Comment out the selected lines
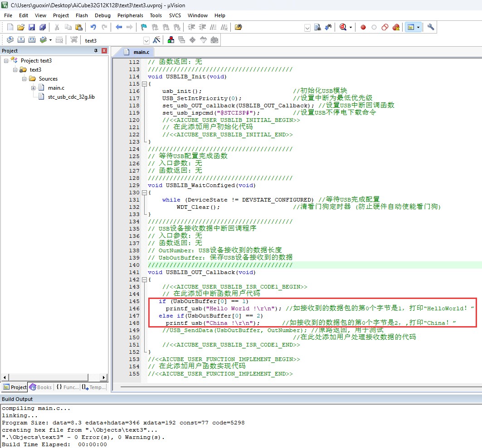Screen dimensions: 482x448 pos(213,27)
